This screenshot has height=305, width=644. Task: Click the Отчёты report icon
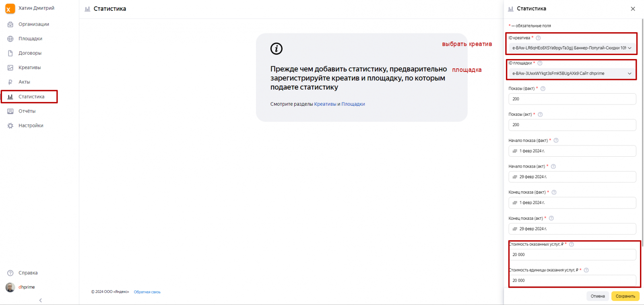coord(10,111)
